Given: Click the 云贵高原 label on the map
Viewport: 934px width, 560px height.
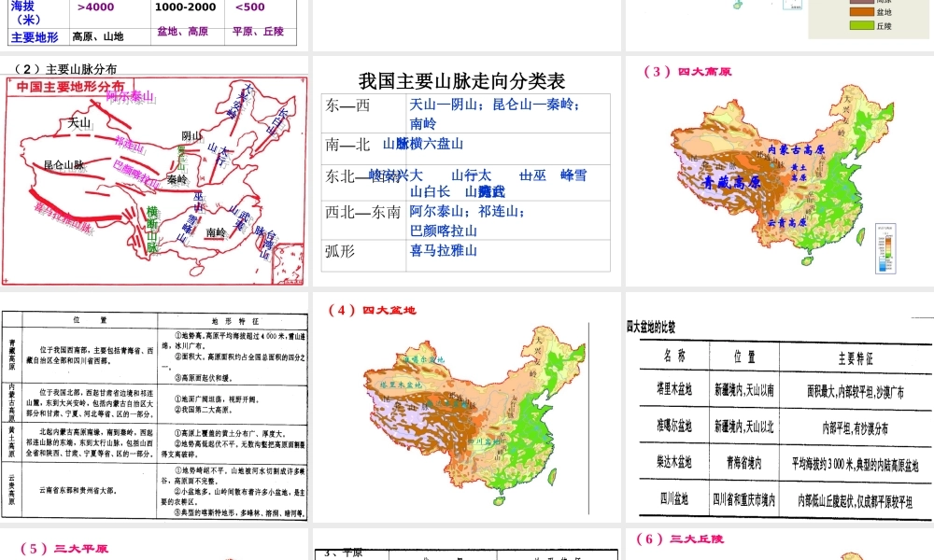Looking at the screenshot, I should tap(786, 222).
